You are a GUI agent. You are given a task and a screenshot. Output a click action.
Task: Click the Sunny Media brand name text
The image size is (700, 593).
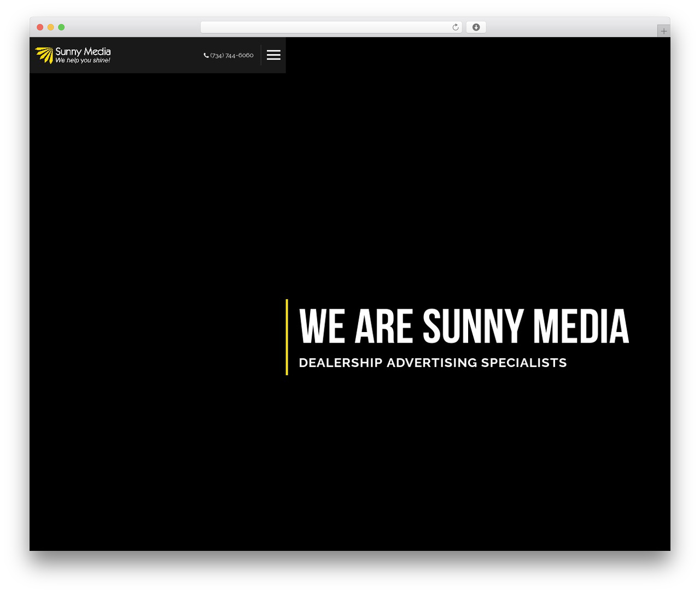click(x=83, y=51)
